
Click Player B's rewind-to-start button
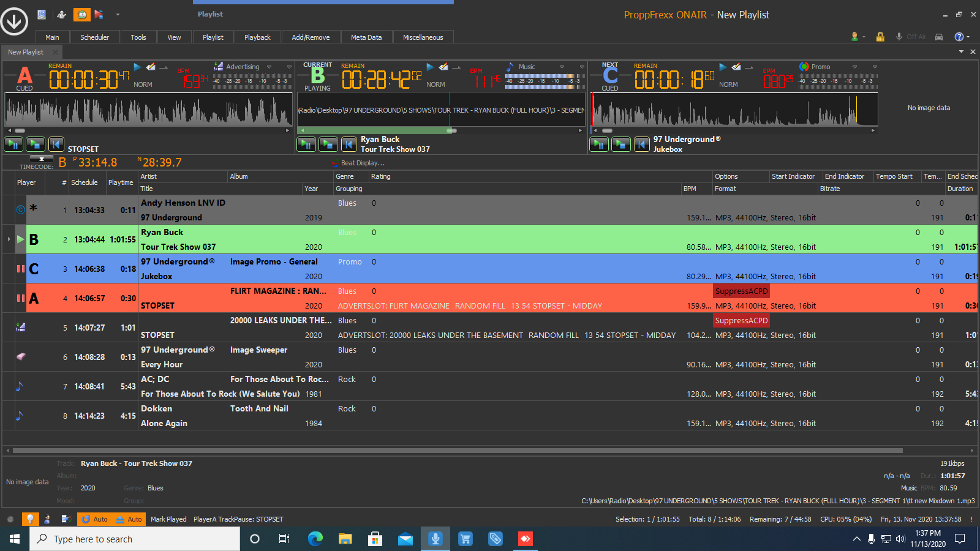click(349, 144)
